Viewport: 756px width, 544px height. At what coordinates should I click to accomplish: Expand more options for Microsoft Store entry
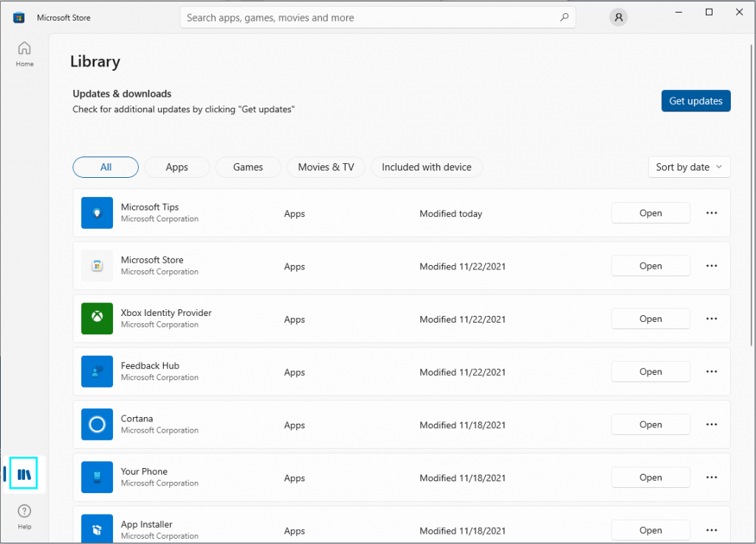[711, 266]
